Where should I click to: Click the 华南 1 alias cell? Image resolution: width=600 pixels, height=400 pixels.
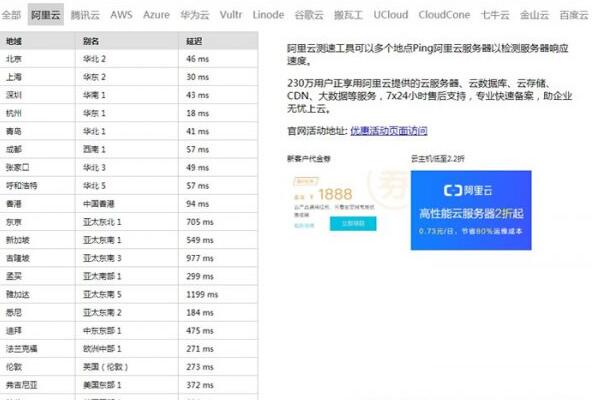[x=127, y=95]
